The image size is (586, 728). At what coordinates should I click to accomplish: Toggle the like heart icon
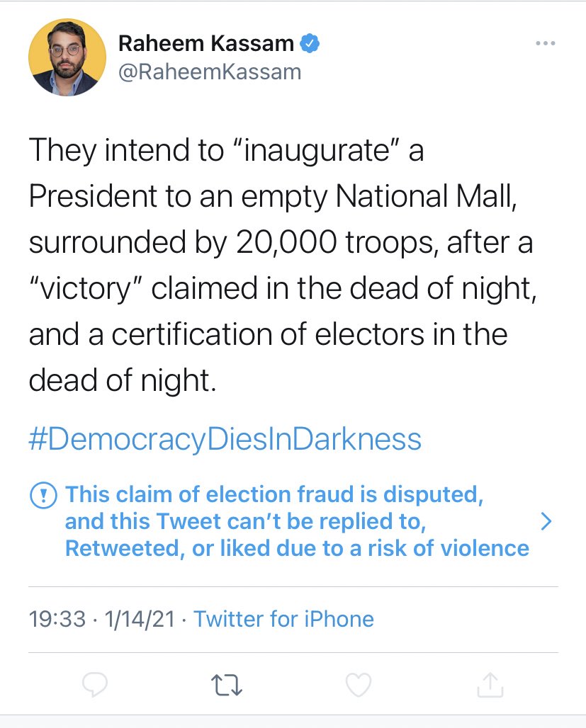[358, 684]
